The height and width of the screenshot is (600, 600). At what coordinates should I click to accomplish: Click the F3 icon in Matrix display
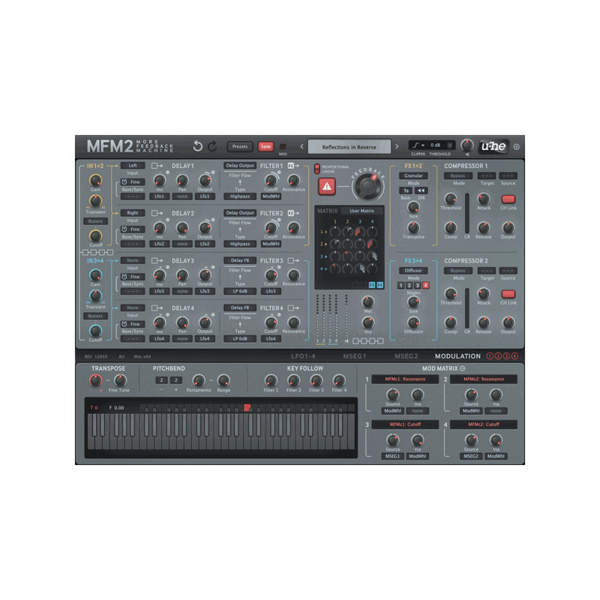coord(372,285)
